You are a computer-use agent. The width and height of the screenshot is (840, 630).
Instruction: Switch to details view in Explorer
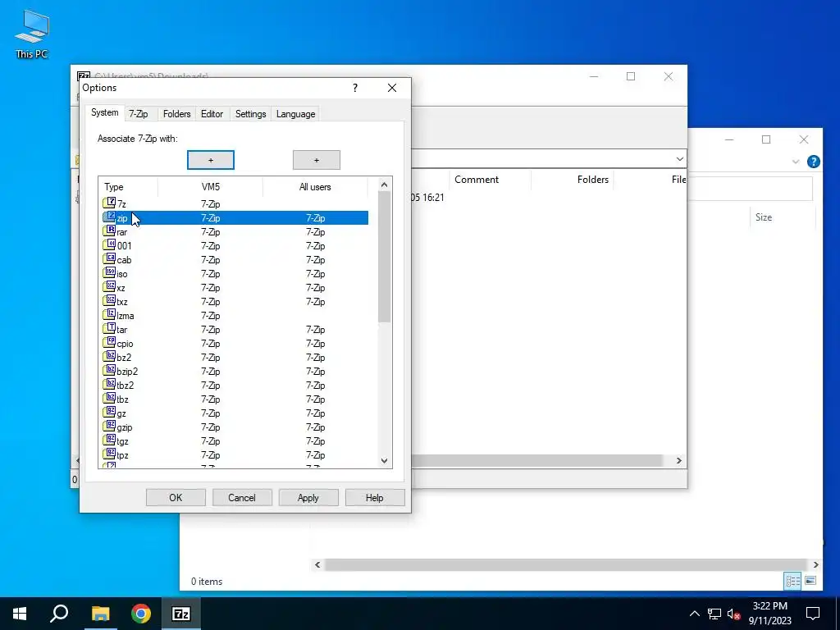click(x=793, y=581)
